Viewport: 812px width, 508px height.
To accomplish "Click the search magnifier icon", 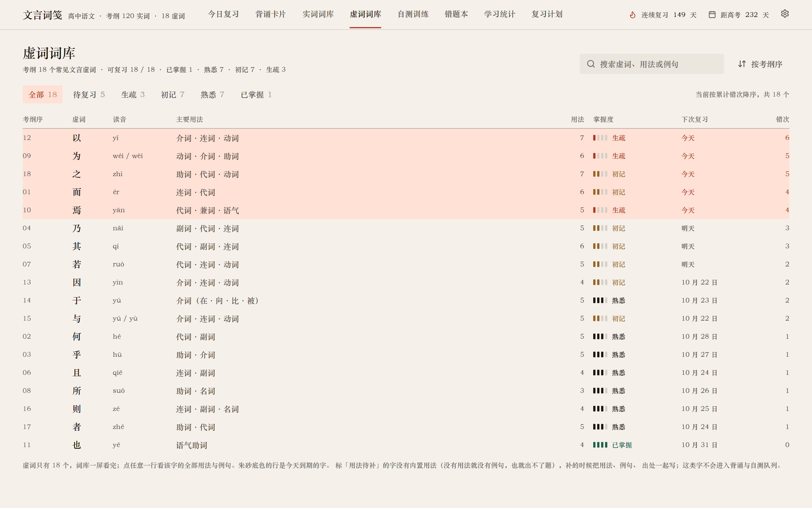I will [x=591, y=64].
